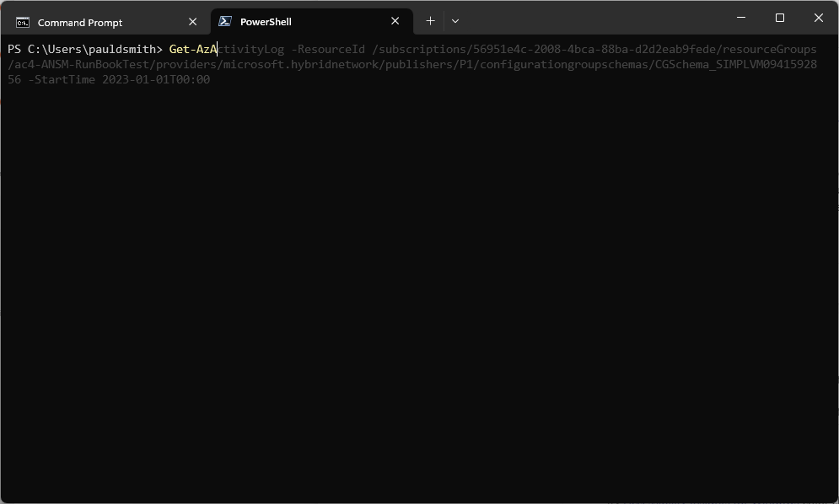Viewport: 839px width, 504px height.
Task: Click the ghost autocomplete text ctivityLog
Action: (x=250, y=49)
